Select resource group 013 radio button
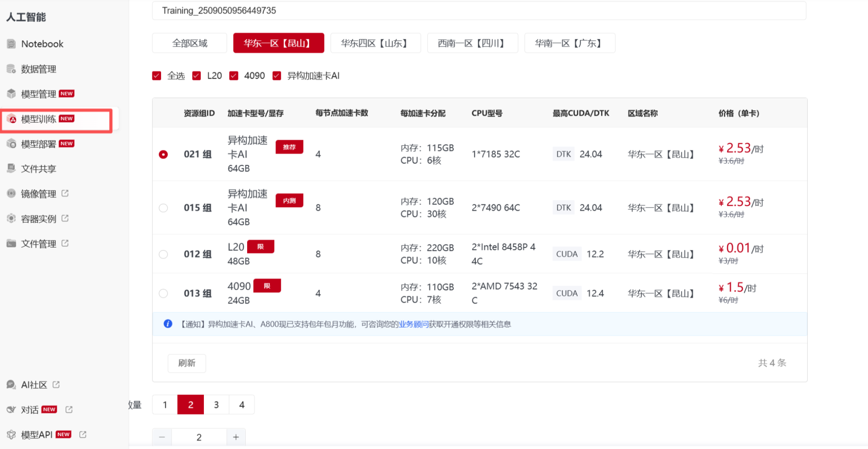 point(163,294)
